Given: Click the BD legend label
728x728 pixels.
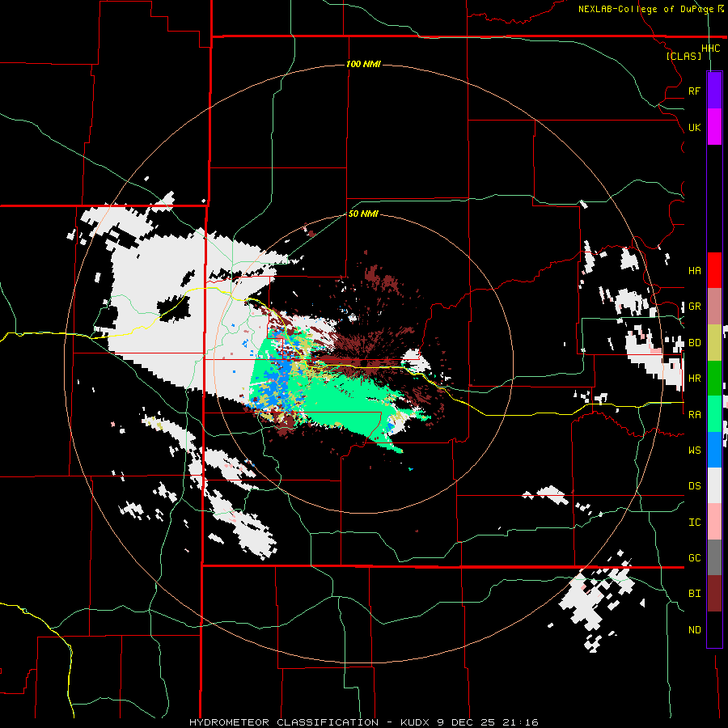Looking at the screenshot, I should click(x=694, y=343).
